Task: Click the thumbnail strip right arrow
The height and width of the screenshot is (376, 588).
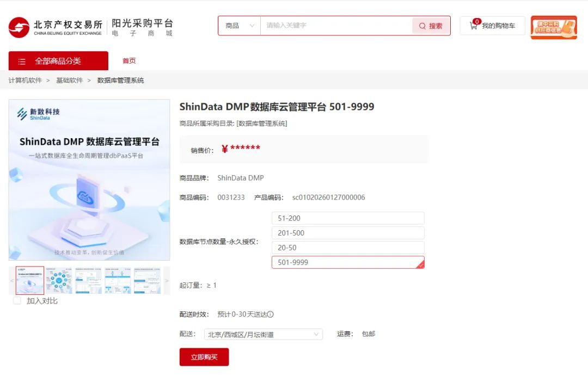Action: coord(167,280)
